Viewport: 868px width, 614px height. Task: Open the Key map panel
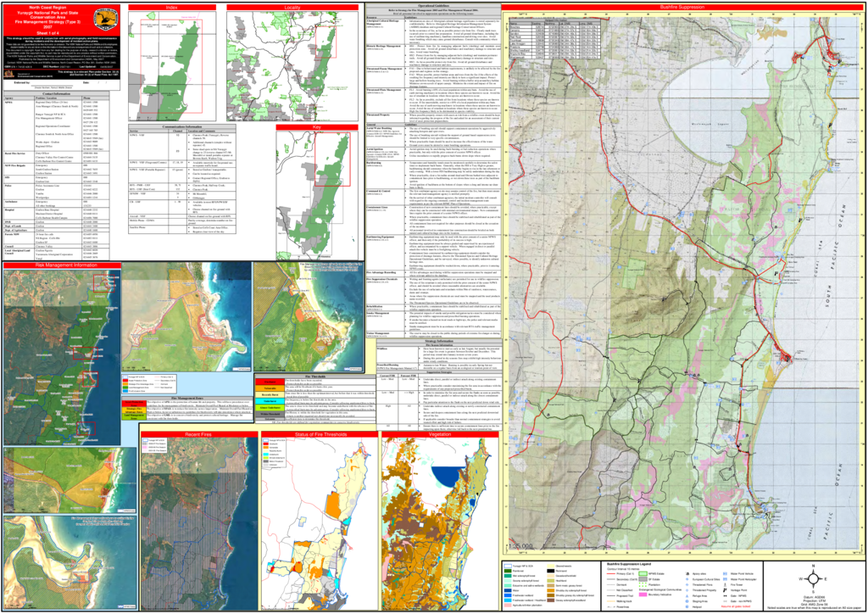tap(317, 194)
